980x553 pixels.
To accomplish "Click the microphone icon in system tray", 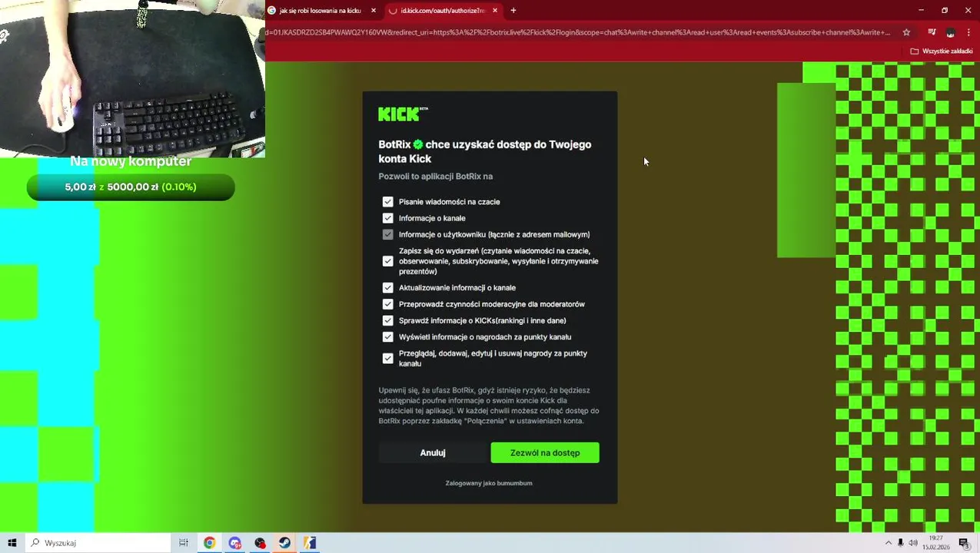I will tap(900, 543).
